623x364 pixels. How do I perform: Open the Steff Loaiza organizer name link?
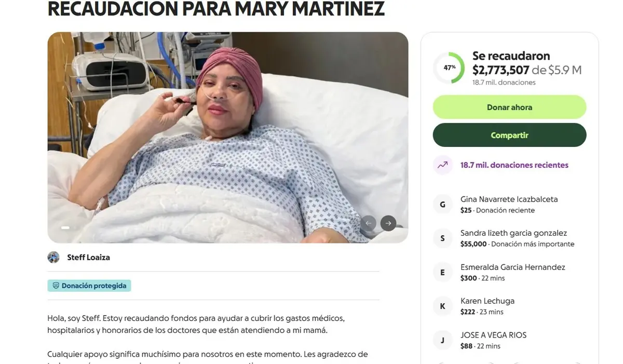[88, 258]
